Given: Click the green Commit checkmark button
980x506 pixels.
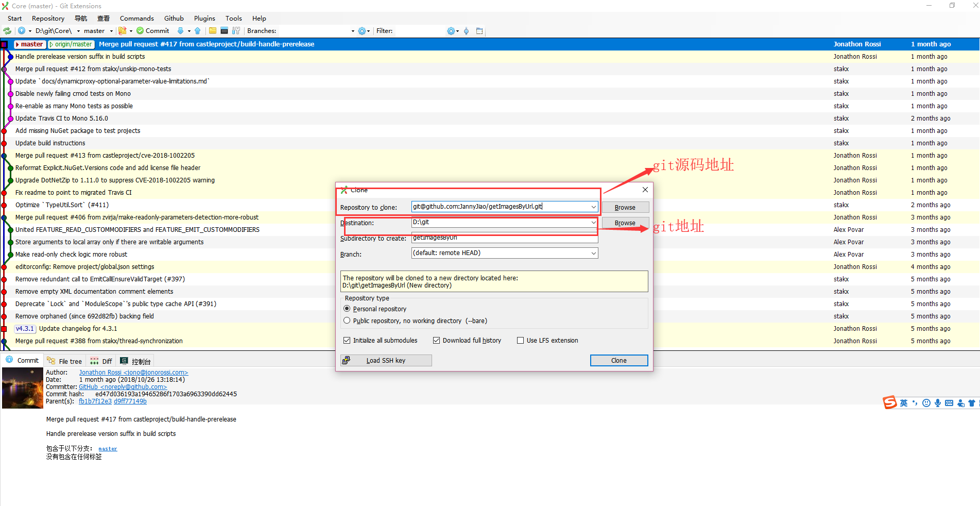Looking at the screenshot, I should [153, 31].
